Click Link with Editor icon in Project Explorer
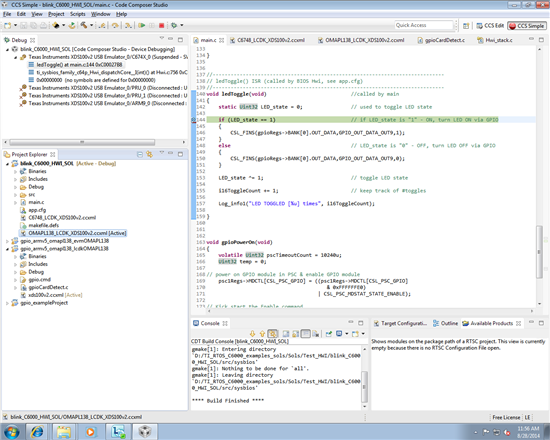 pyautogui.click(x=150, y=154)
